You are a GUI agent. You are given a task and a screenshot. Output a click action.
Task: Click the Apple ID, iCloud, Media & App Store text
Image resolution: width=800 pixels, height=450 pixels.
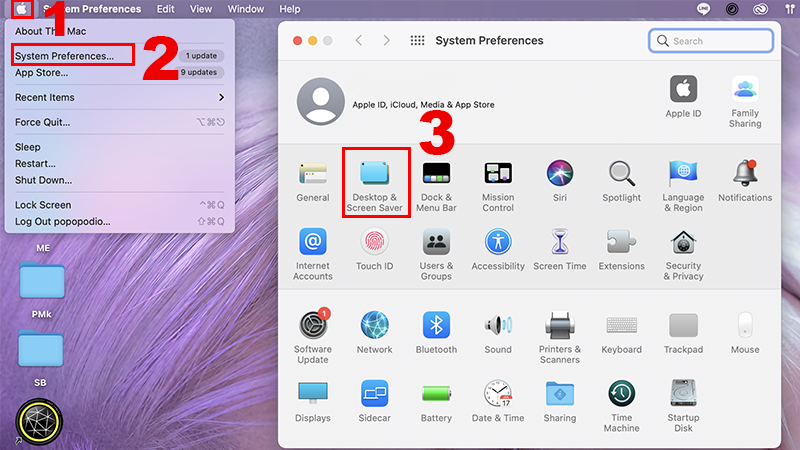tap(423, 105)
